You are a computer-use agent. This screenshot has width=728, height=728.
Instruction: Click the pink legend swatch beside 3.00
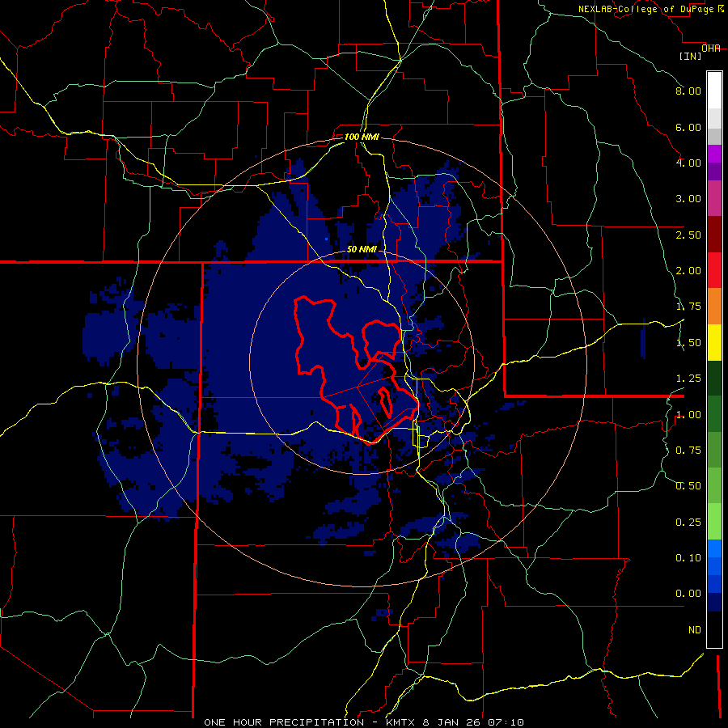tap(714, 198)
